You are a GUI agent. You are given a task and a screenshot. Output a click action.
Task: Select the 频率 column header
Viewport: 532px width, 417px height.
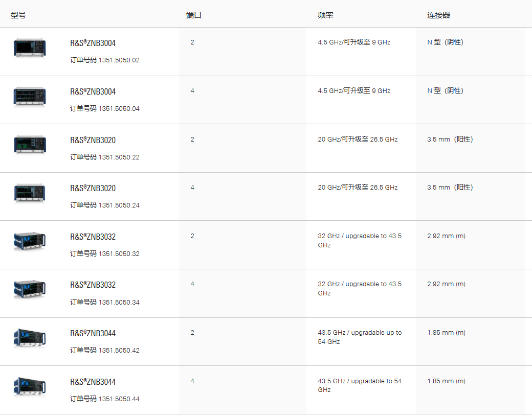click(325, 15)
